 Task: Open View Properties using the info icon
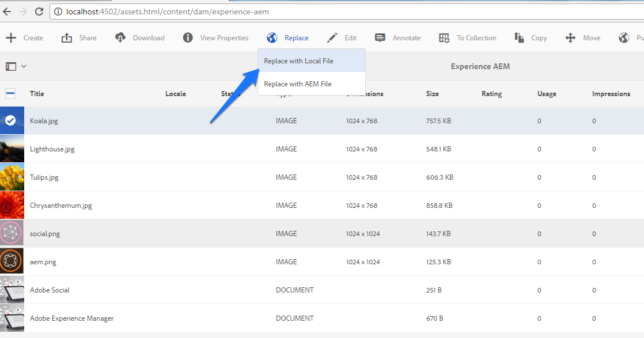(187, 37)
